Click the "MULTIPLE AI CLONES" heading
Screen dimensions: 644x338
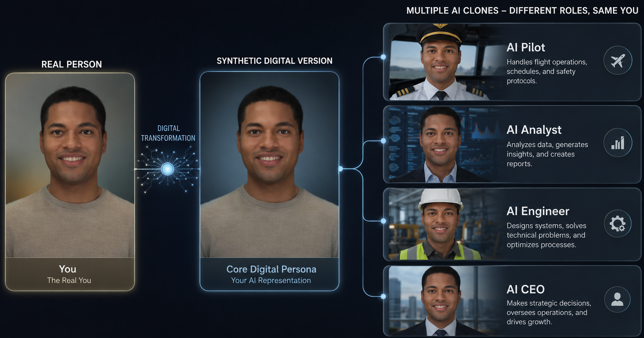coord(522,11)
